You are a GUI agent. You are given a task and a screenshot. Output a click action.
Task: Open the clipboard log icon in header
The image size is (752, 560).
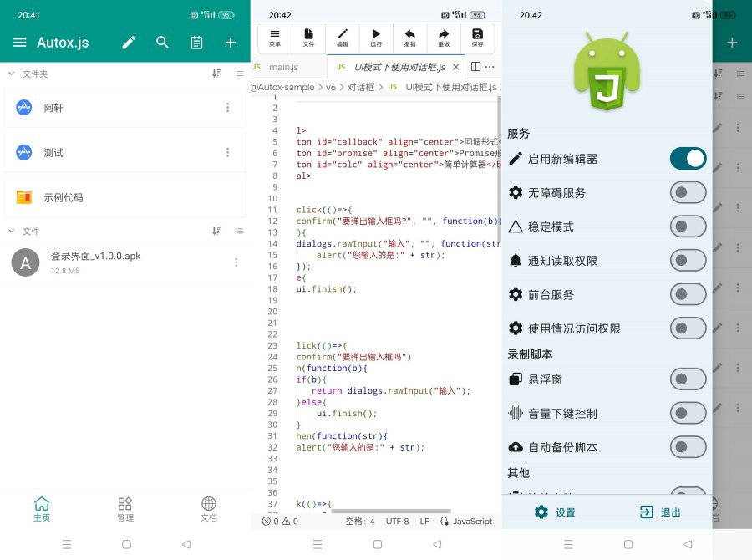(x=196, y=43)
